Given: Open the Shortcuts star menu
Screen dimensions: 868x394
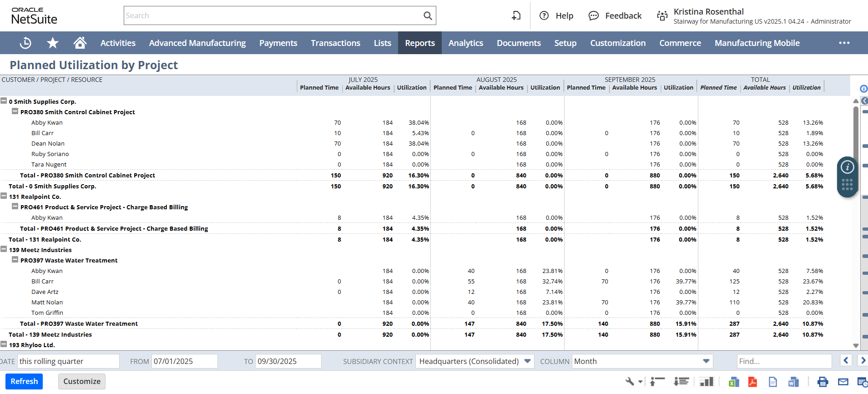Looking at the screenshot, I should pyautogui.click(x=53, y=43).
